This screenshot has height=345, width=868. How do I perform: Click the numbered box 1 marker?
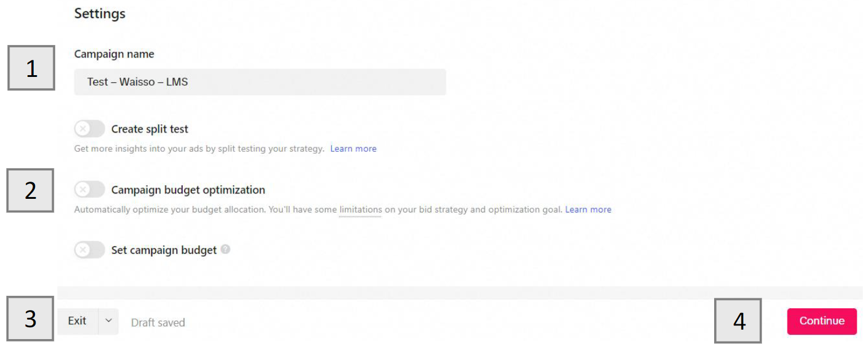pyautogui.click(x=31, y=68)
